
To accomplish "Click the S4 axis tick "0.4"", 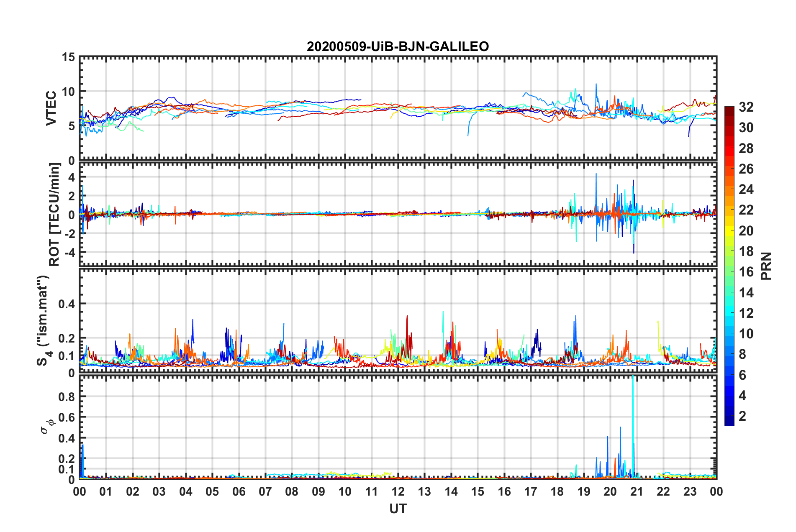I will 67,304.
